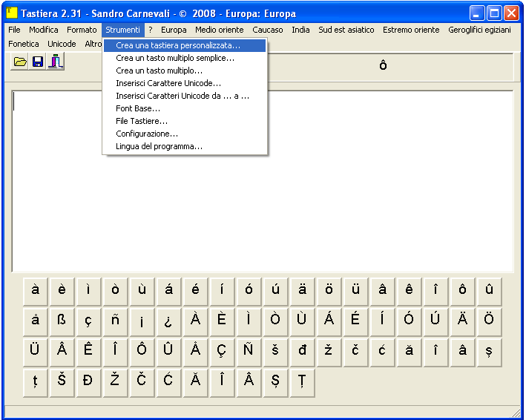This screenshot has height=420, width=526.
Task: Open the Europa keyboard menu
Action: 174,30
